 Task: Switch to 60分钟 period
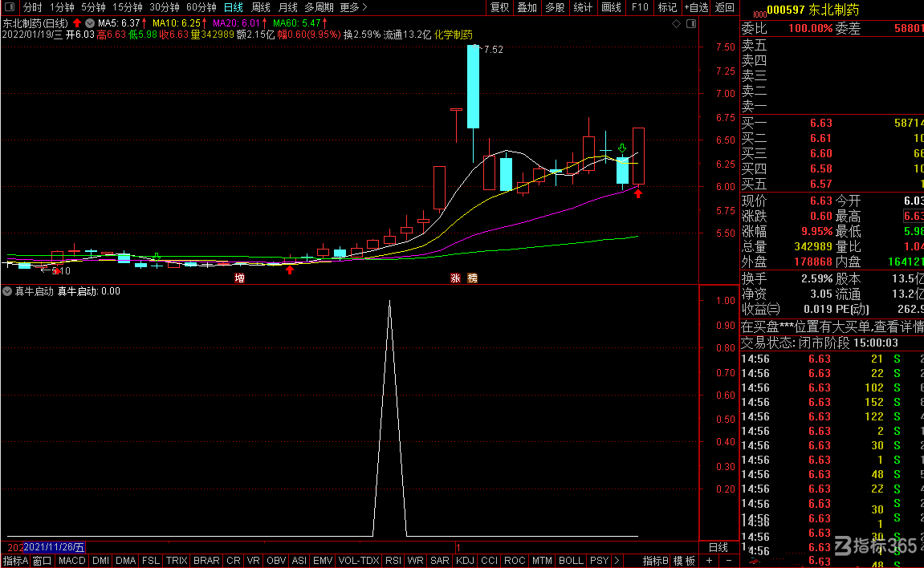pos(201,7)
